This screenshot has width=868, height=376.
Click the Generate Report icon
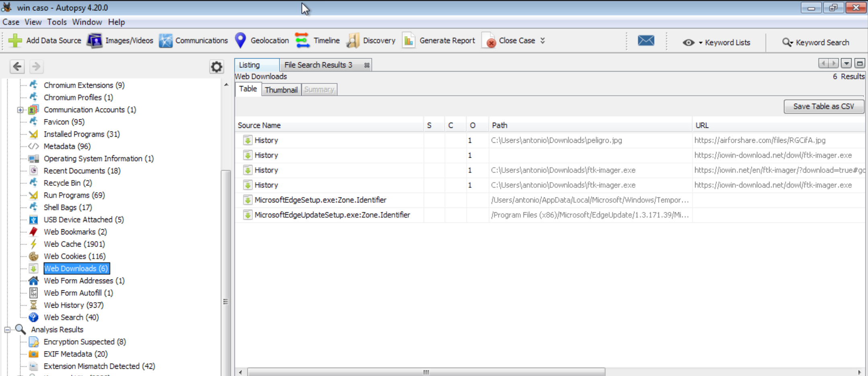409,41
